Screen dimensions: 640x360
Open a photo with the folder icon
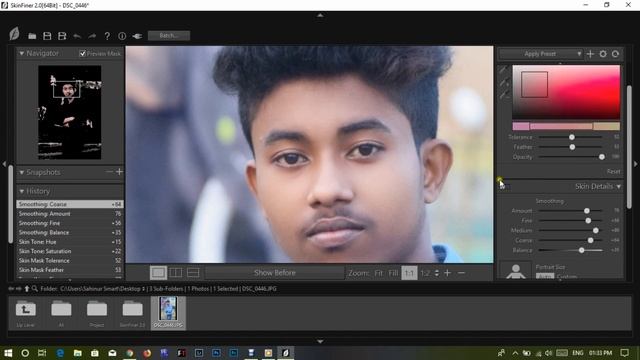(x=32, y=36)
